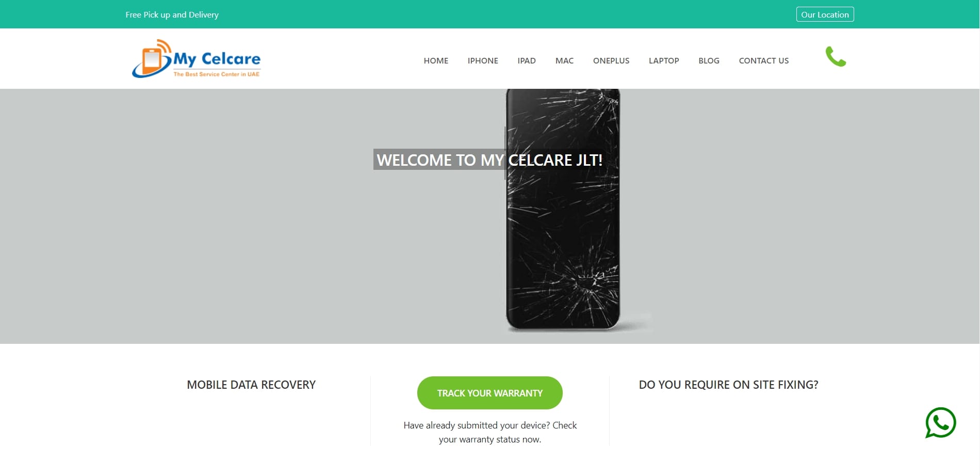Go to the Blog page
This screenshot has height=476, width=980.
(x=709, y=60)
